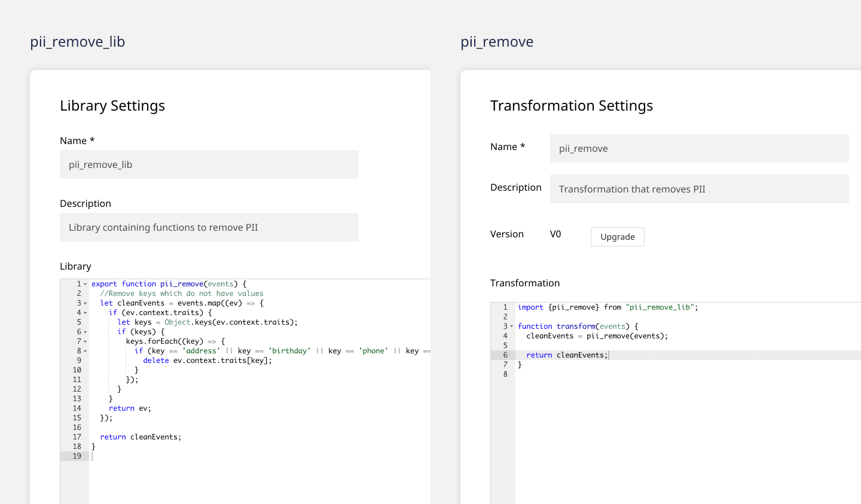Screen dimensions: 861x504
Task: Click the Upgrade button next to Version
Action: pos(617,237)
